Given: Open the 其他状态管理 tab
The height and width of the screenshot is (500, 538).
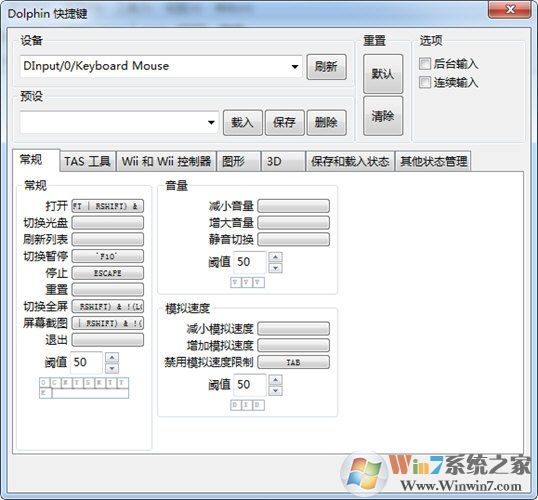Looking at the screenshot, I should [433, 161].
